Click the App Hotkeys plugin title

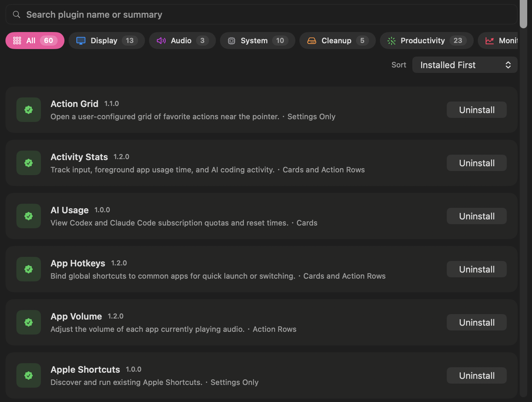click(x=78, y=263)
